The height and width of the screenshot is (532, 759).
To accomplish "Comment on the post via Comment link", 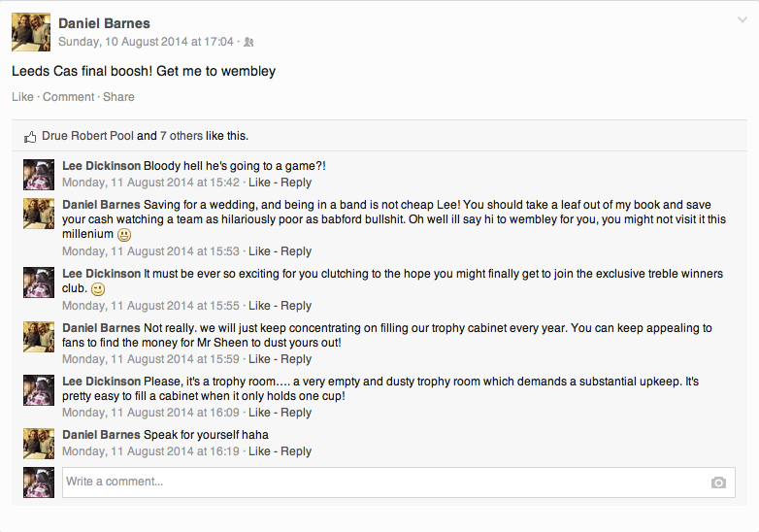I will (68, 97).
